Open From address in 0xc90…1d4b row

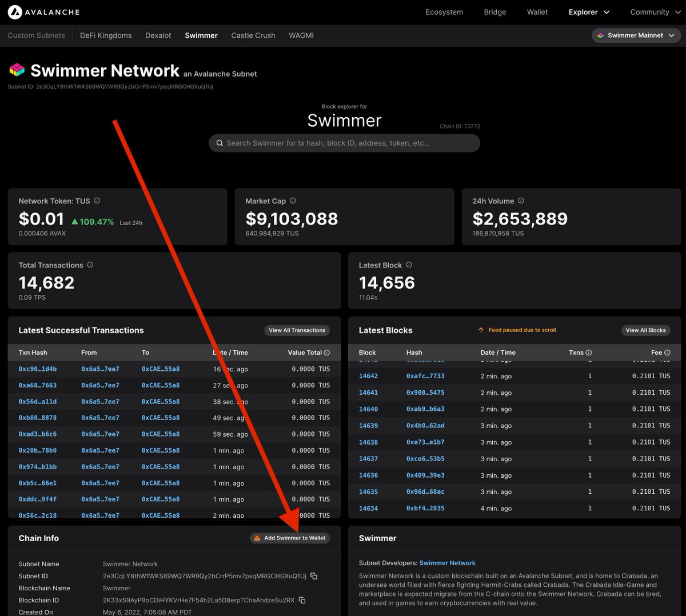(101, 369)
